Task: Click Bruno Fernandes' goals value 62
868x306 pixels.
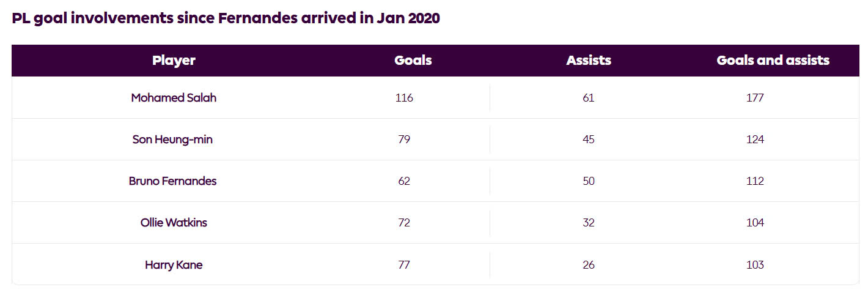Action: (404, 181)
